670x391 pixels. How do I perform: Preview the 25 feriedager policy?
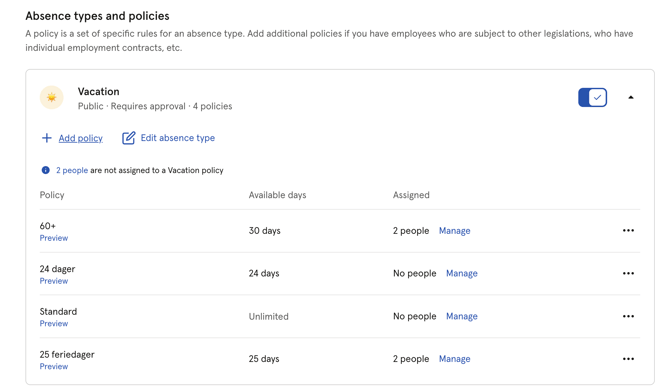coord(54,366)
